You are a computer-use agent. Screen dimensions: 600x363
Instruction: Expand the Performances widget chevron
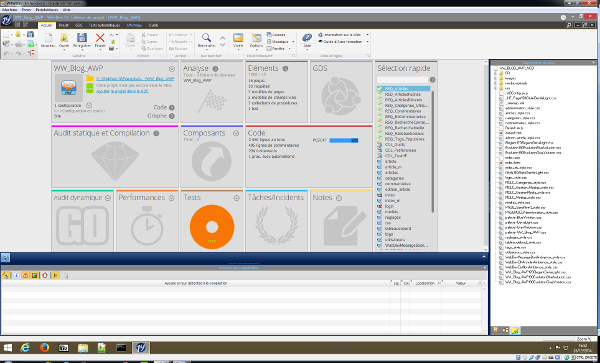171,198
